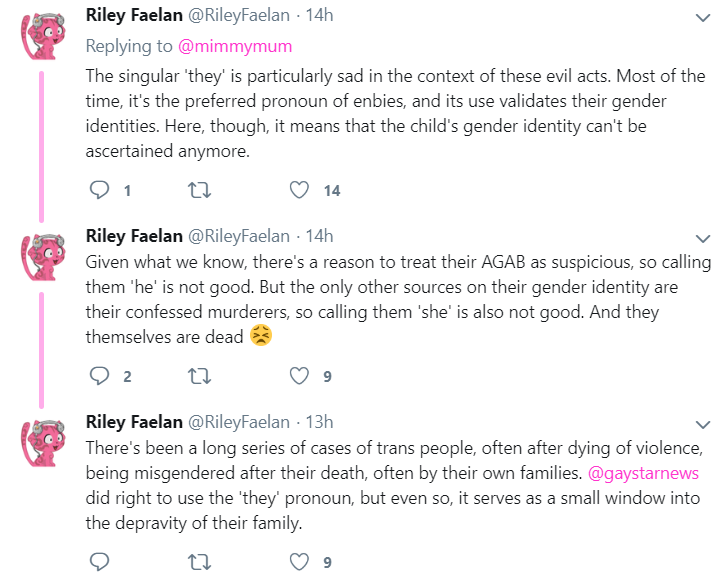
Task: Reply to the second tweet mentioning AGAB
Action: pos(99,376)
